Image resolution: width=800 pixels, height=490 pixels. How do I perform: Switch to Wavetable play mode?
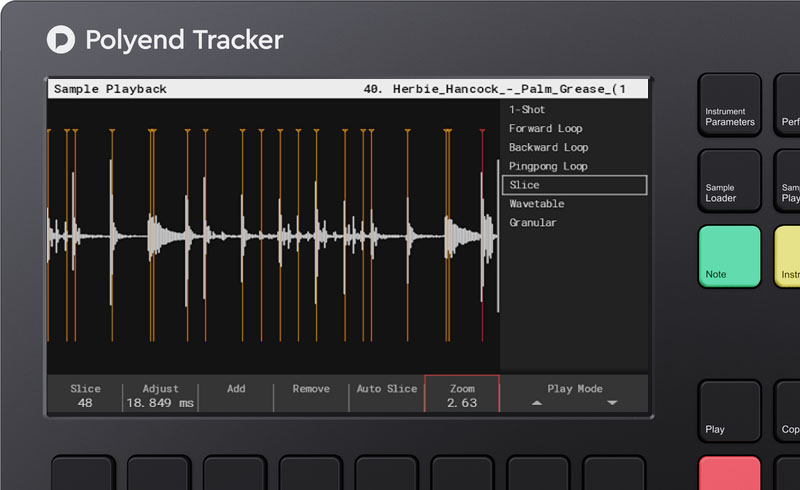(537, 204)
